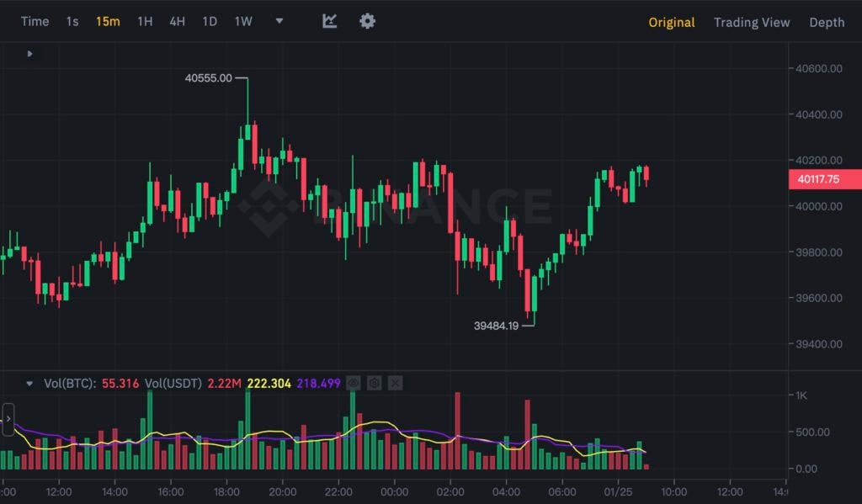Viewport: 862px width, 504px height.
Task: Expand the left side panel arrow
Action: (x=8, y=418)
